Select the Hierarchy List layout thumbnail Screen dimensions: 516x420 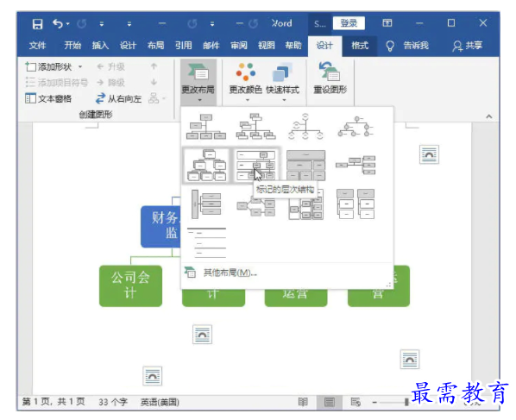click(356, 204)
